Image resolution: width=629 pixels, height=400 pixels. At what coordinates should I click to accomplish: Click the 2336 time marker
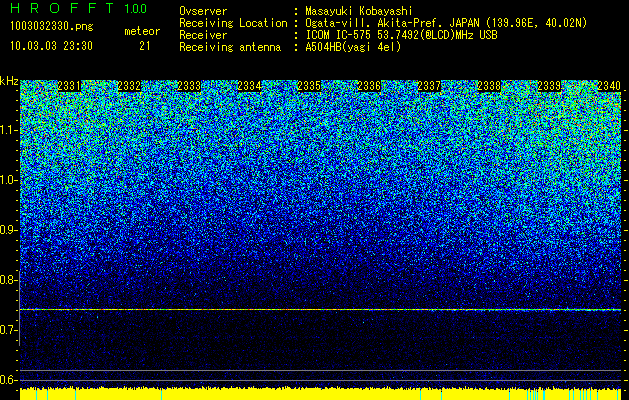tap(369, 86)
